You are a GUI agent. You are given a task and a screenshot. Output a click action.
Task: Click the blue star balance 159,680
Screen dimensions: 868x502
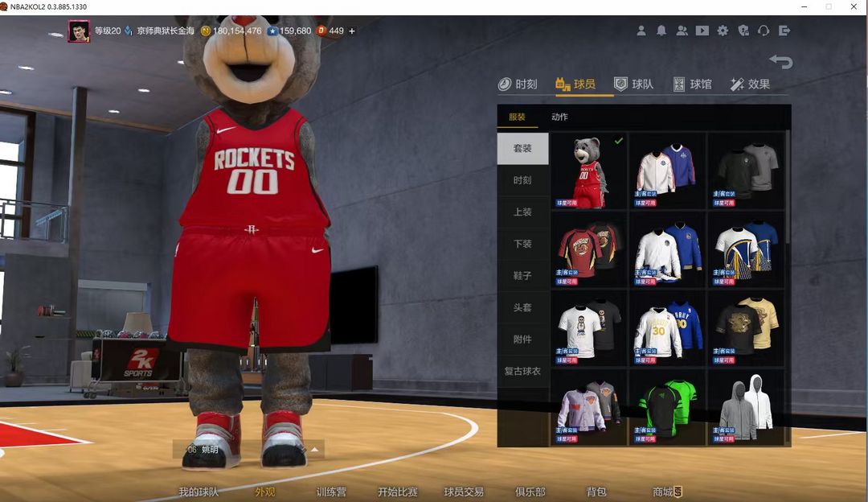click(x=289, y=31)
